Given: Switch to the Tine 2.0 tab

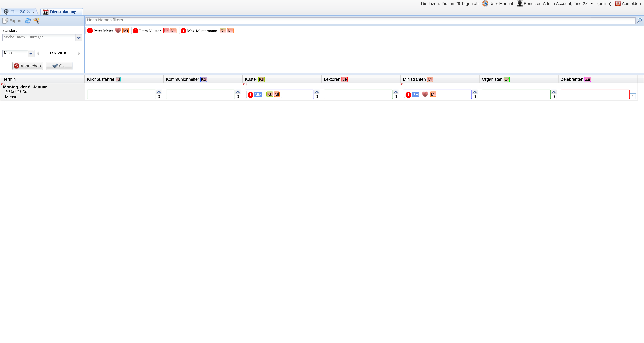Looking at the screenshot, I should [x=19, y=12].
